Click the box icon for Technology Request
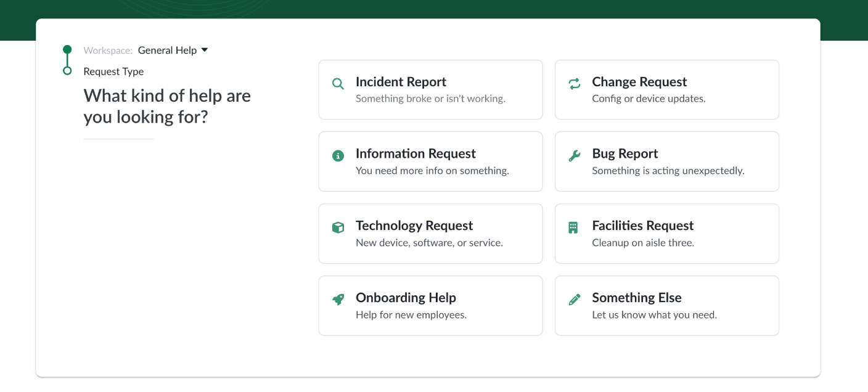 click(338, 228)
